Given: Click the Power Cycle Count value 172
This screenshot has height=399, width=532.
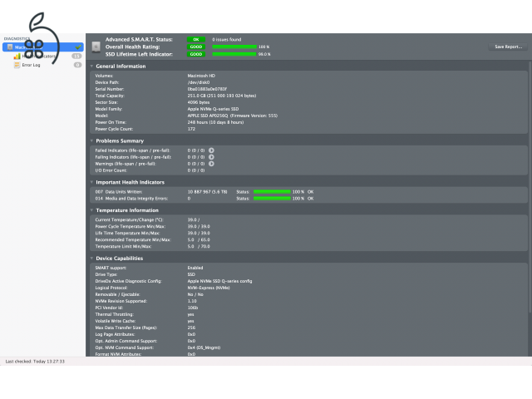Looking at the screenshot, I should 191,129.
